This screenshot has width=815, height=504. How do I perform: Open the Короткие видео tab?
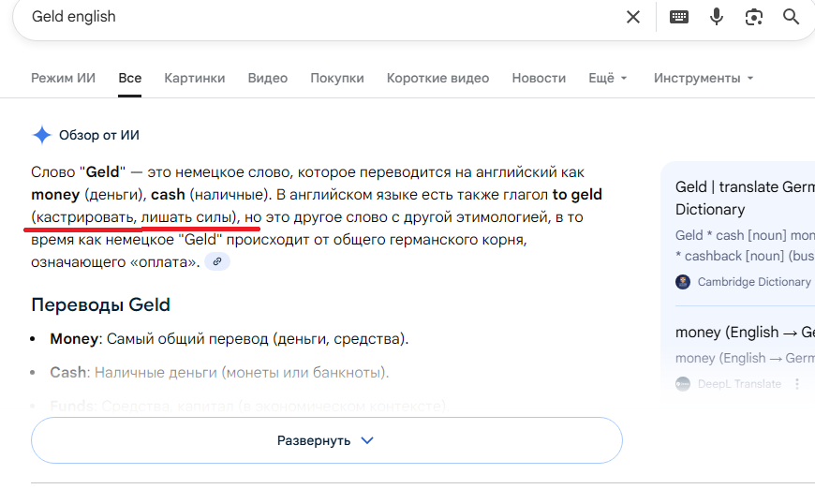coord(437,78)
